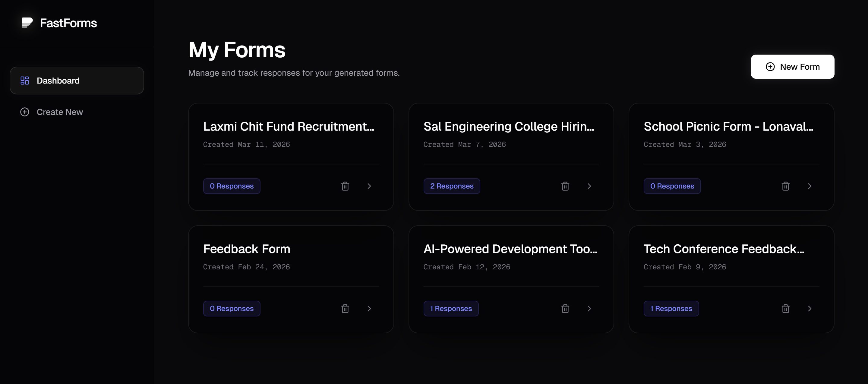868x384 pixels.
Task: Open the School Picnic form chevron
Action: tap(810, 186)
